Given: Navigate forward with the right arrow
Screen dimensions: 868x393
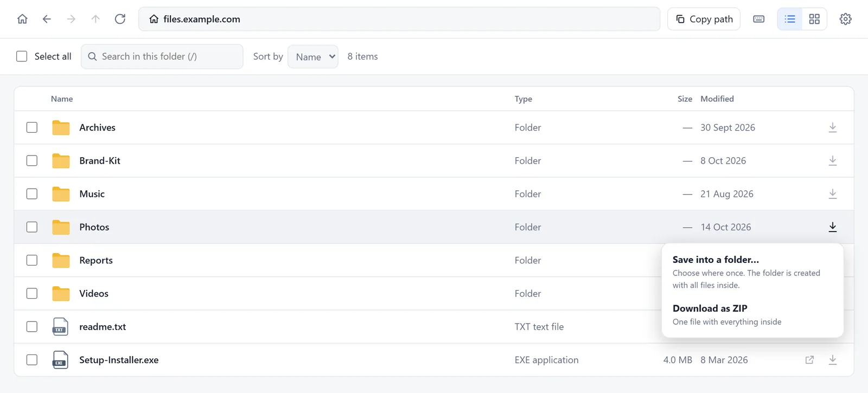Looking at the screenshot, I should coord(71,19).
